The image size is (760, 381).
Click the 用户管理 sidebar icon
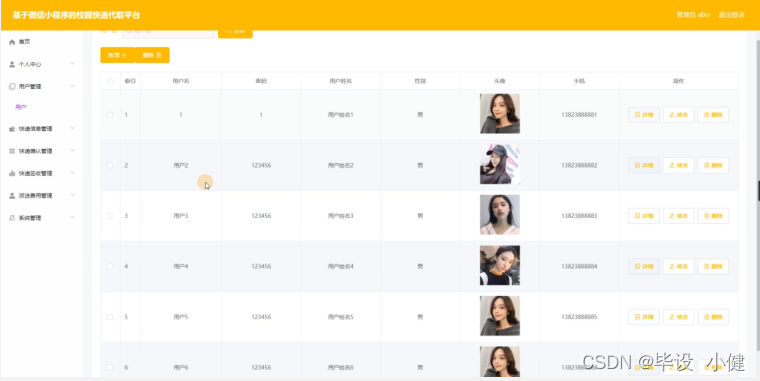tap(12, 86)
